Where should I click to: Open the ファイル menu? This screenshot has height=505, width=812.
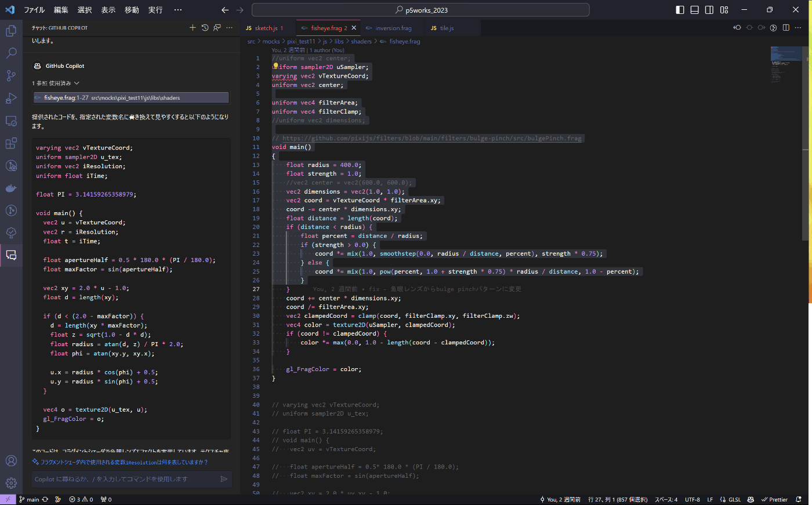point(34,10)
